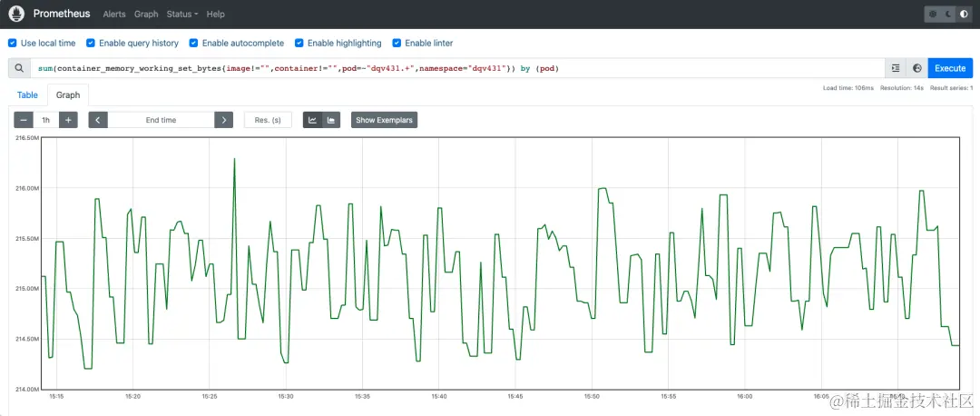Screen dimensions: 980x416
Task: Click the Prometheus flame logo
Action: [17, 13]
